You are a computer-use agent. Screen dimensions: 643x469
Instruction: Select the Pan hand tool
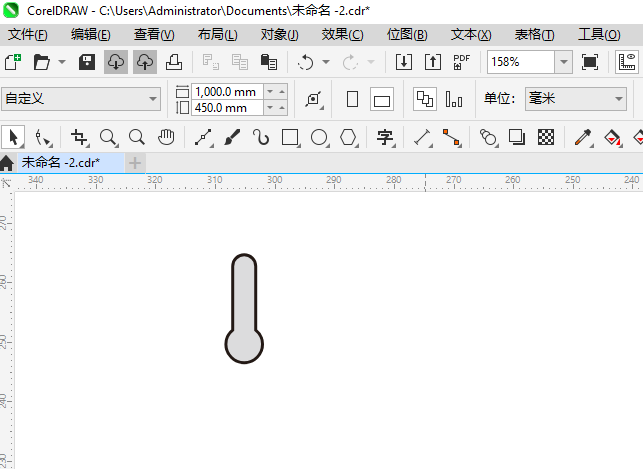[x=166, y=137]
